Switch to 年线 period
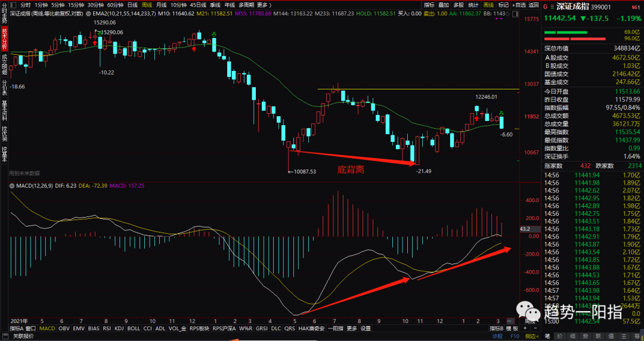Image resolution: width=644 pixels, height=341 pixels. (x=230, y=5)
